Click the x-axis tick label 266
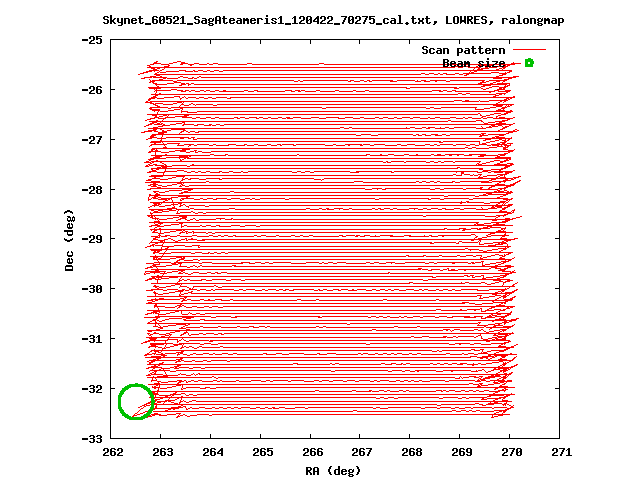640x480 pixels. pos(313,452)
